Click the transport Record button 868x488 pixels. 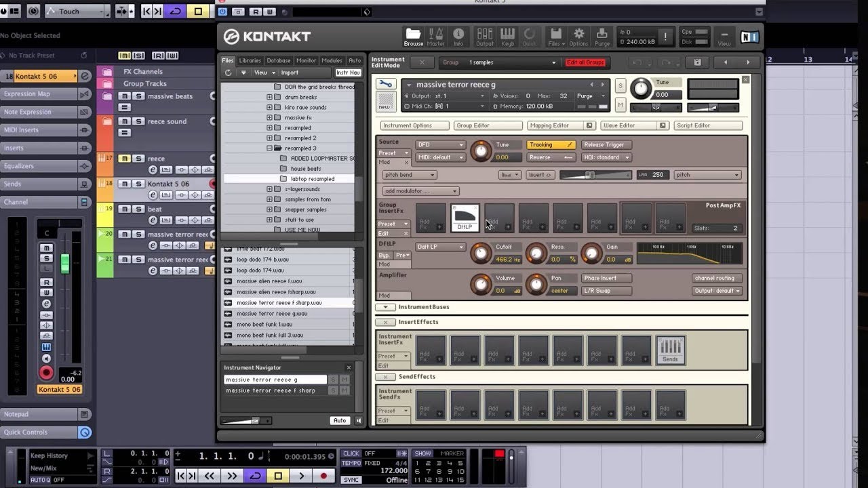[x=323, y=476]
